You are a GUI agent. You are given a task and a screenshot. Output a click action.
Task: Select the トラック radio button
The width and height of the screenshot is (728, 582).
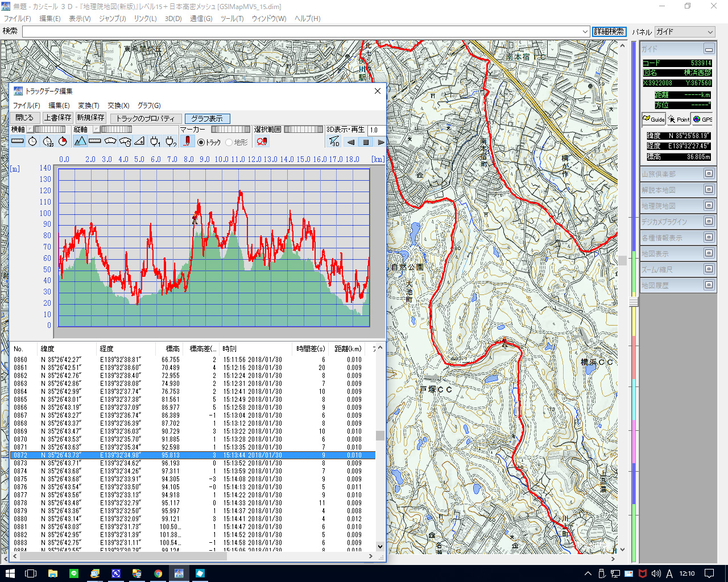(x=201, y=142)
